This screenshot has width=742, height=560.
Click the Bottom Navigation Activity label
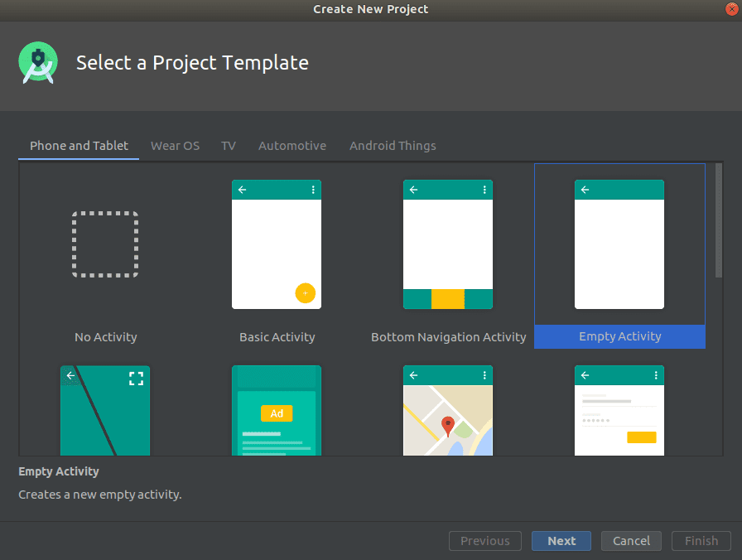pos(448,337)
